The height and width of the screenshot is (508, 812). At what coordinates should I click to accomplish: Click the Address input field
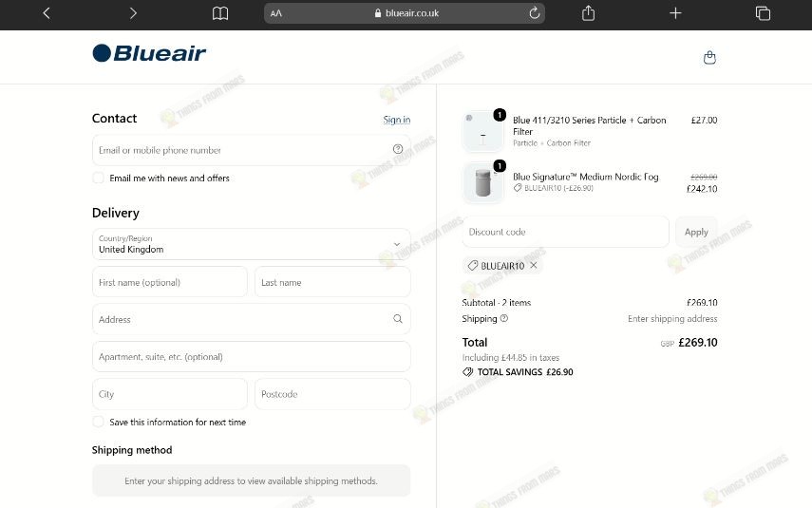[251, 319]
